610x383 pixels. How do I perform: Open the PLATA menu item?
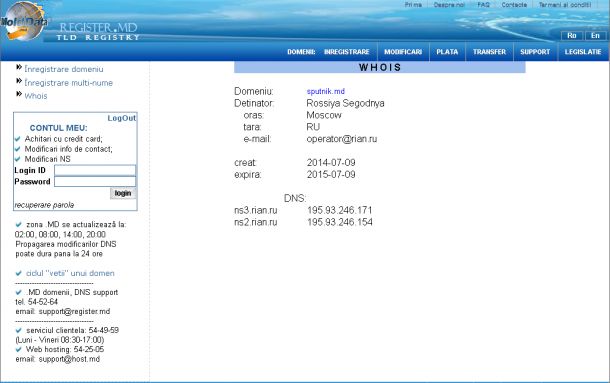447,52
